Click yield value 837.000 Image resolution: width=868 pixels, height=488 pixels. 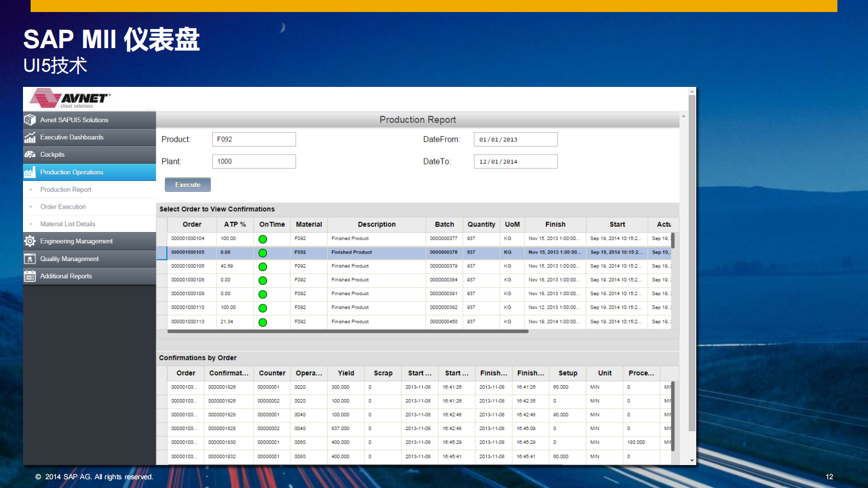pos(340,428)
